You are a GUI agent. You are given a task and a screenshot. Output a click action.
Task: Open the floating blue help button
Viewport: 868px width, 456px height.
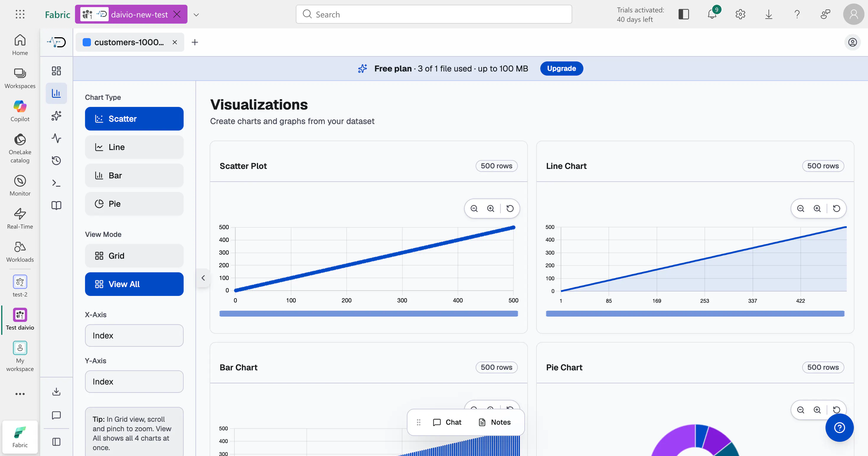click(x=839, y=428)
